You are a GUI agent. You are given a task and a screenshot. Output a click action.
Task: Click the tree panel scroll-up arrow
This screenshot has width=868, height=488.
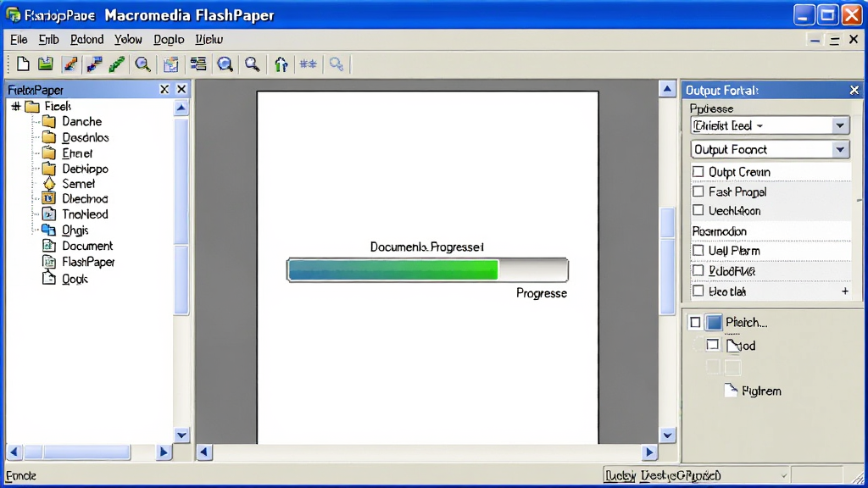(181, 108)
